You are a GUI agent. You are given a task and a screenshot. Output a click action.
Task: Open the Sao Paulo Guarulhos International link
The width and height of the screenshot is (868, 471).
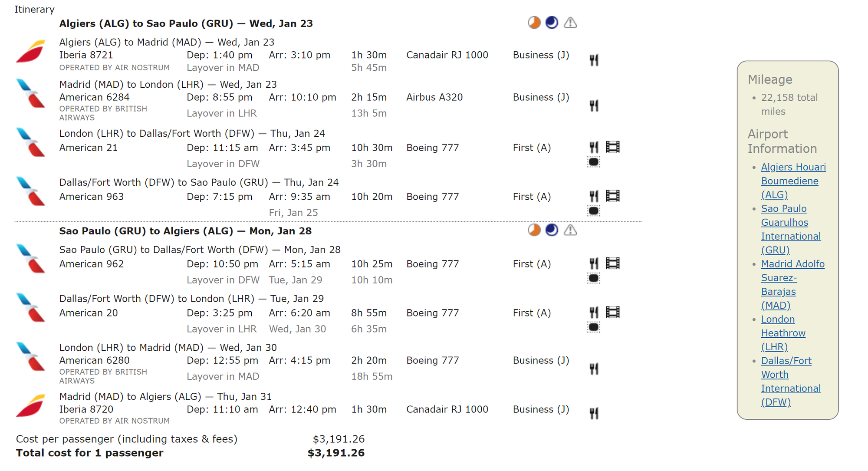click(790, 229)
